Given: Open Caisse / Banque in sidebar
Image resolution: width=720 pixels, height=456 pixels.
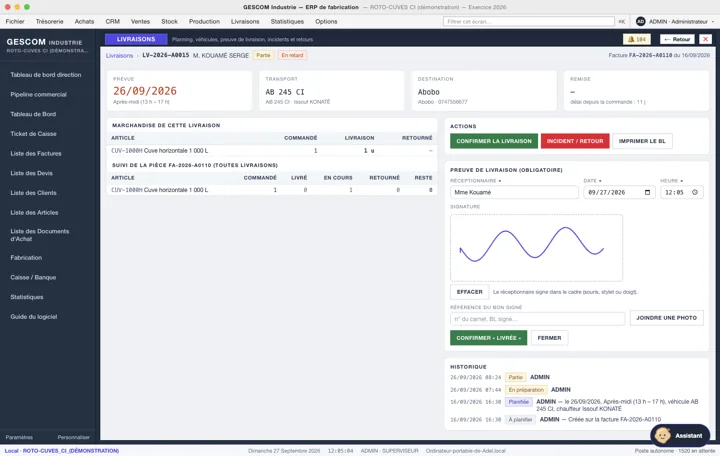Looking at the screenshot, I should [33, 278].
